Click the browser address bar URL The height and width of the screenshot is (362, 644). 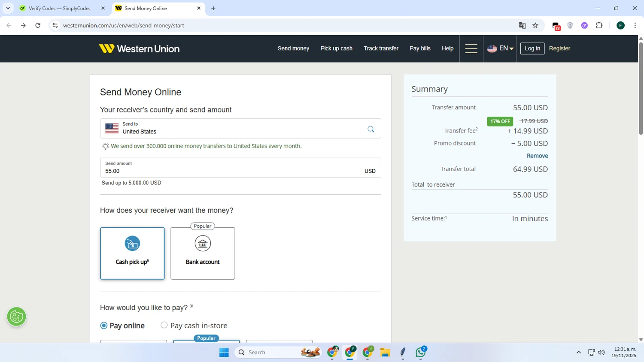[x=124, y=25]
